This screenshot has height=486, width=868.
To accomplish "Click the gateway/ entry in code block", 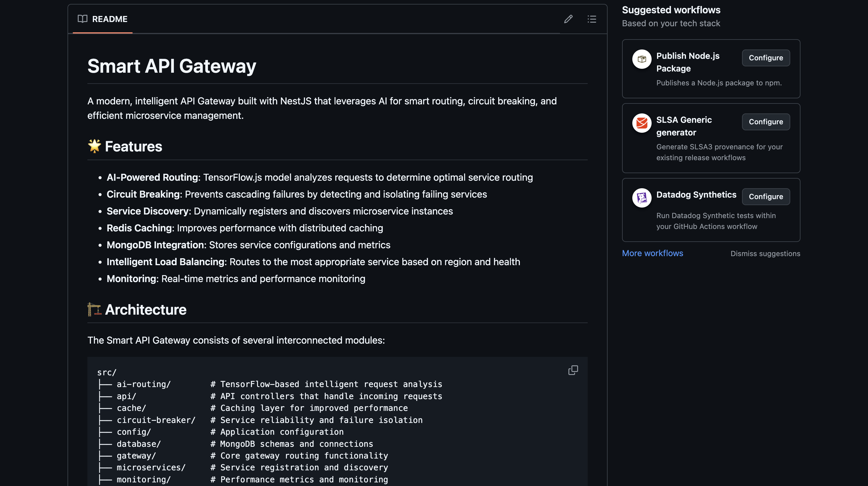I will 136,456.
